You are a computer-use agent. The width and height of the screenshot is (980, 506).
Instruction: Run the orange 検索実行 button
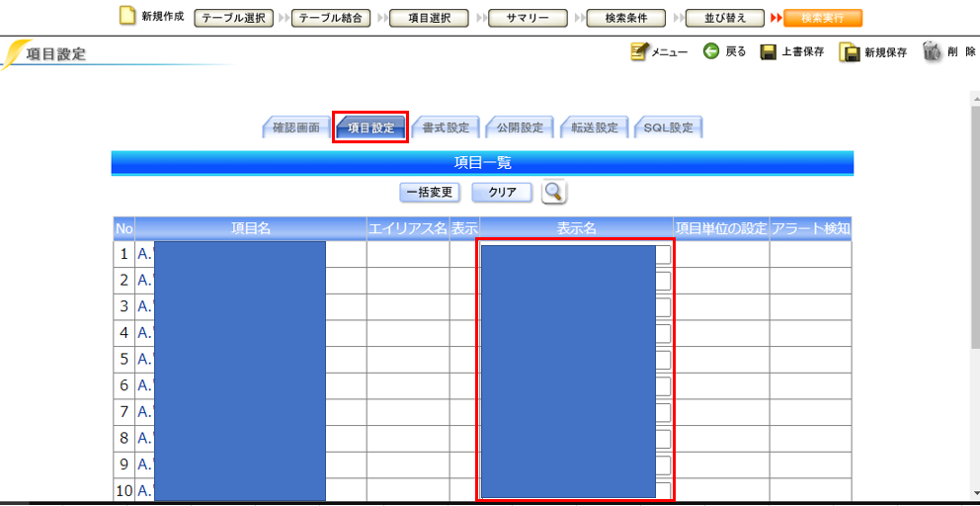point(823,18)
